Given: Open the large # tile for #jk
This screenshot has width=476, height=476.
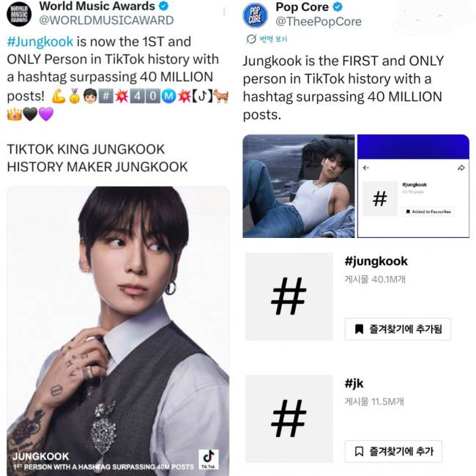Looking at the screenshot, I should [289, 419].
